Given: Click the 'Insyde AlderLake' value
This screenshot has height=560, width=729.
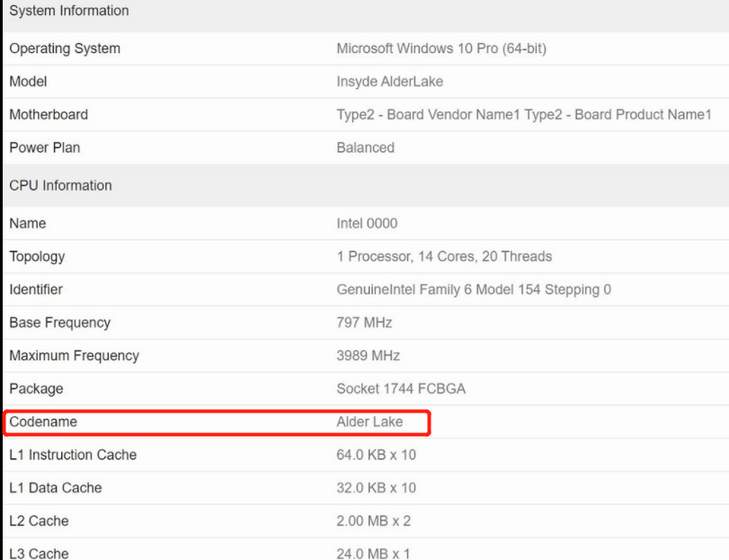Looking at the screenshot, I should pos(389,81).
